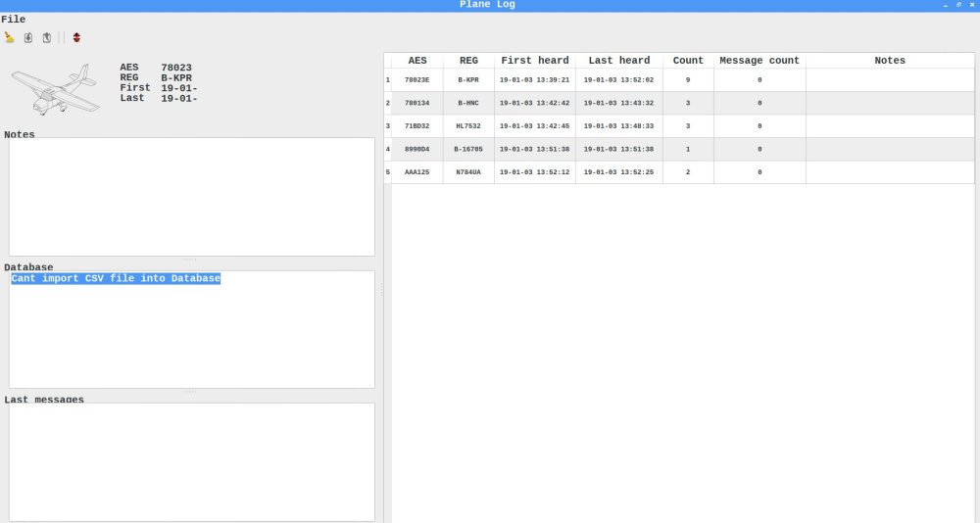Image resolution: width=980 pixels, height=523 pixels.
Task: Click Notes cell of the N784UA row
Action: click(x=890, y=172)
